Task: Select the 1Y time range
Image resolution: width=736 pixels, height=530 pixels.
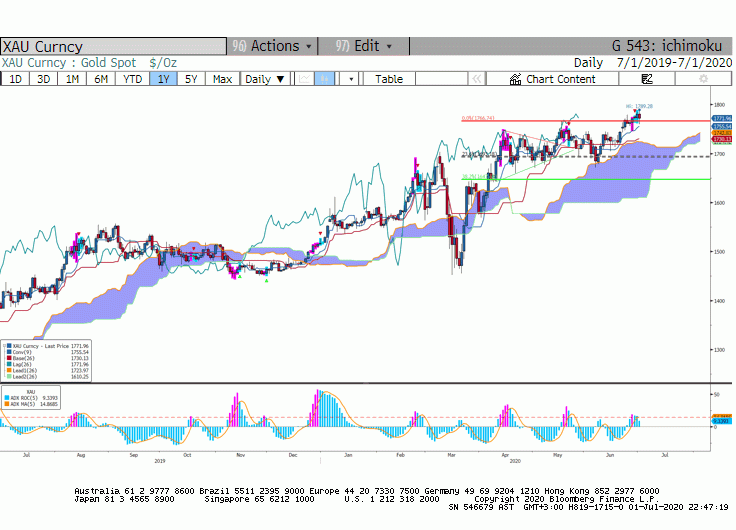Action: [x=163, y=79]
